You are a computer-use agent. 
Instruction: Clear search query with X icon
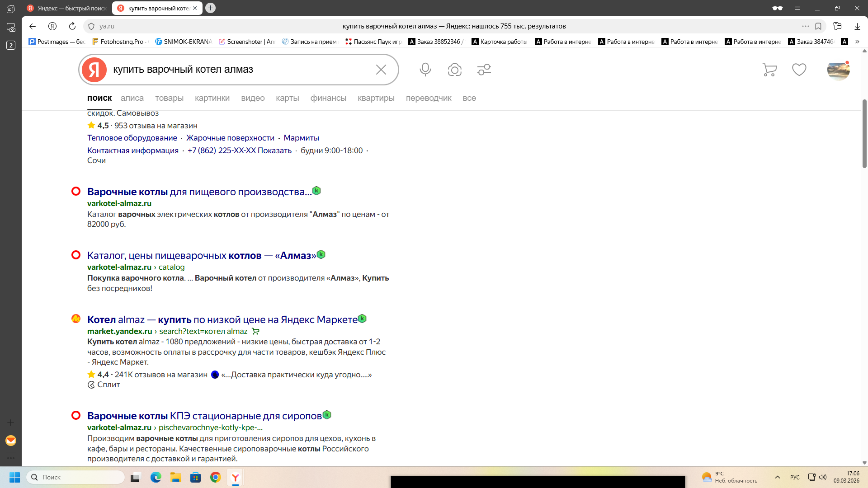[x=381, y=70]
